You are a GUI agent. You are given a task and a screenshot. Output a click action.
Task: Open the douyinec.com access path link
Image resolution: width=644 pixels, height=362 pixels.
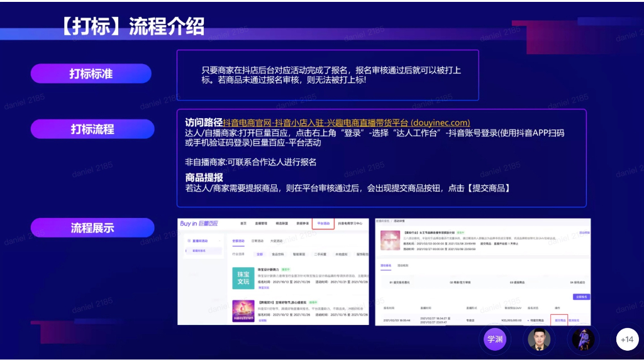347,123
